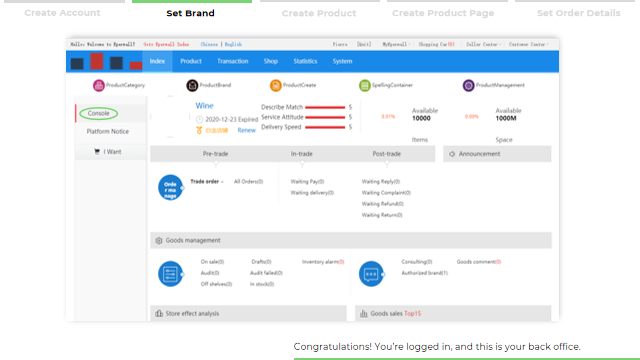Open Waiting delivery(0)
The width and height of the screenshot is (640, 360).
(312, 193)
